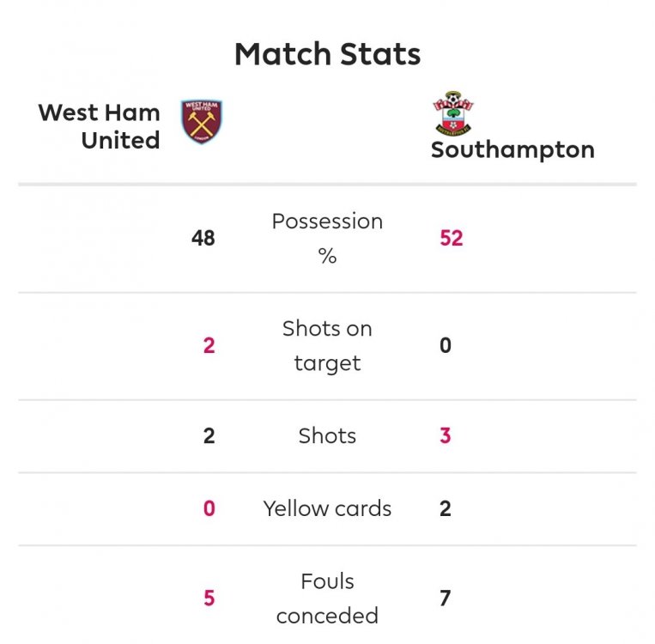
Task: Click Southampton's possession value 52
Action: tap(451, 239)
